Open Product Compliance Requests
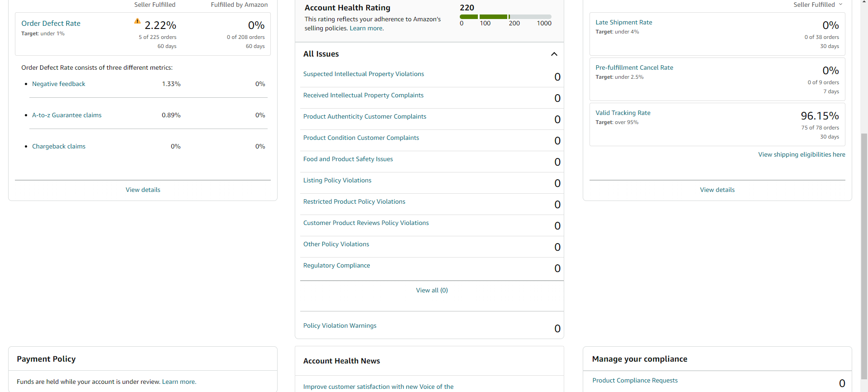This screenshot has width=868, height=392. (x=635, y=380)
